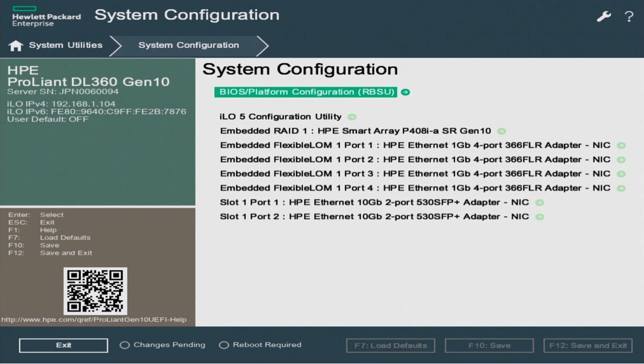
Task: Click the Server SN: JPN0060094 text
Action: [63, 92]
